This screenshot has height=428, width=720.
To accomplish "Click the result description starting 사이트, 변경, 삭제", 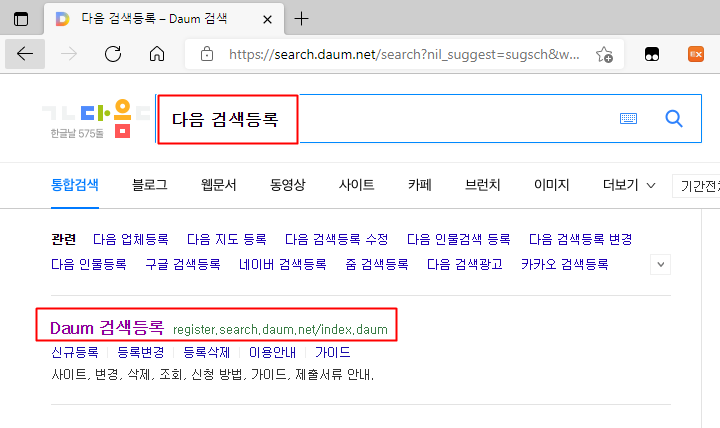I will tap(213, 375).
